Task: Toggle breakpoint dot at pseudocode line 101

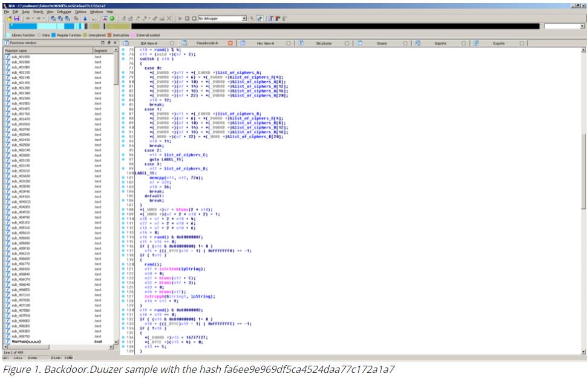Action: 123,177
